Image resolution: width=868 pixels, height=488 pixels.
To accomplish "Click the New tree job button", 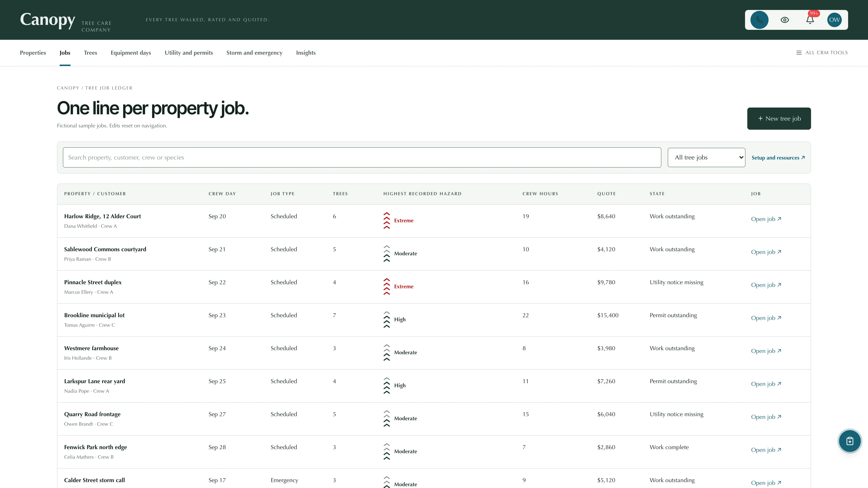I will click(x=779, y=119).
